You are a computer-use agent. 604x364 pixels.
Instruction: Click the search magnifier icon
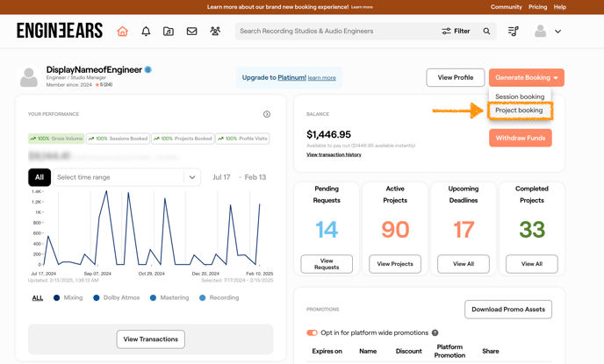click(486, 32)
